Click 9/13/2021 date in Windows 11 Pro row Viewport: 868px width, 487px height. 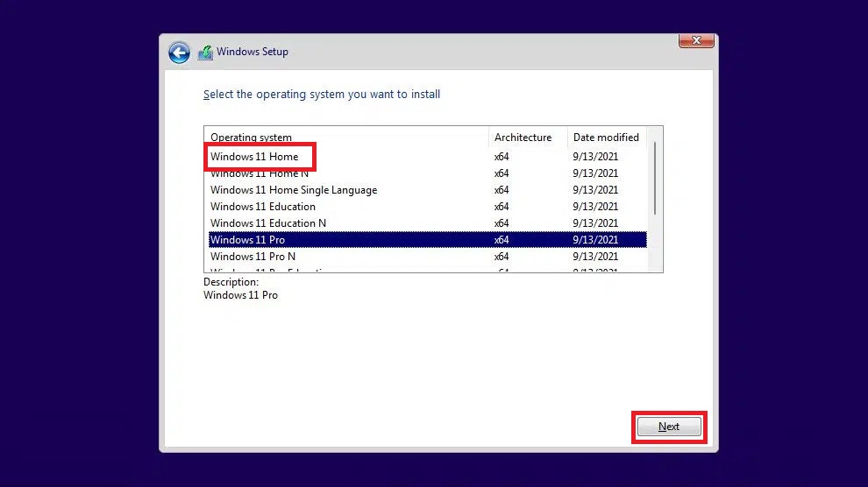(x=595, y=239)
